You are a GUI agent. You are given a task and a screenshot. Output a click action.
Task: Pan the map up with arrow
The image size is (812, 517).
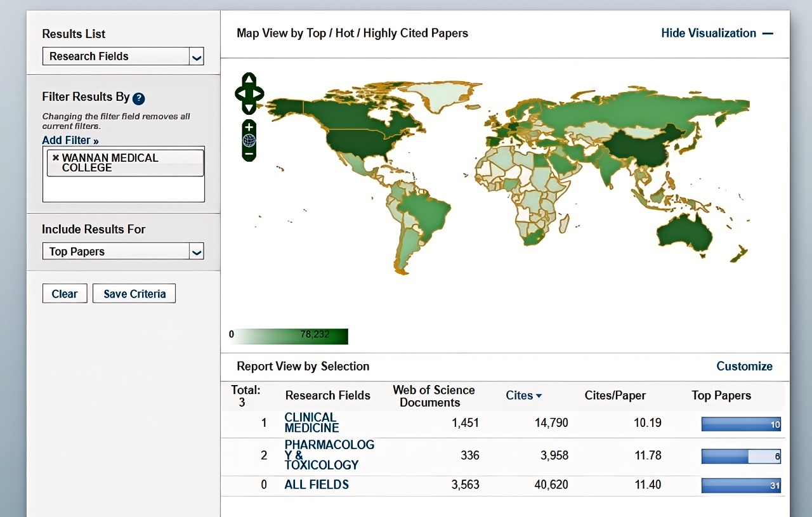point(249,80)
